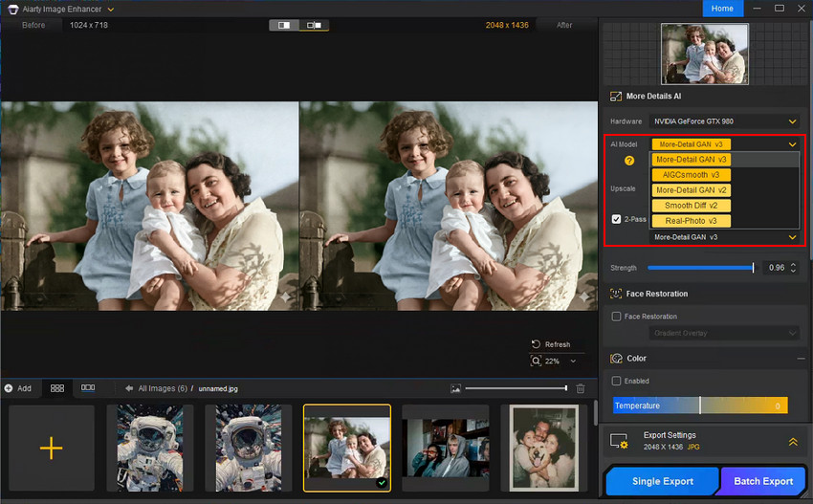The width and height of the screenshot is (813, 504).
Task: Click the zoom magnifier icon
Action: tap(536, 361)
